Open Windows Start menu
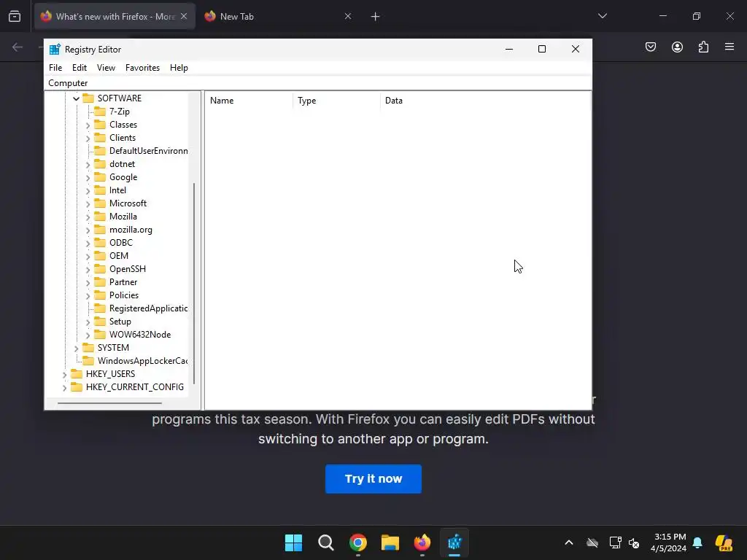Image resolution: width=747 pixels, height=560 pixels. [293, 542]
